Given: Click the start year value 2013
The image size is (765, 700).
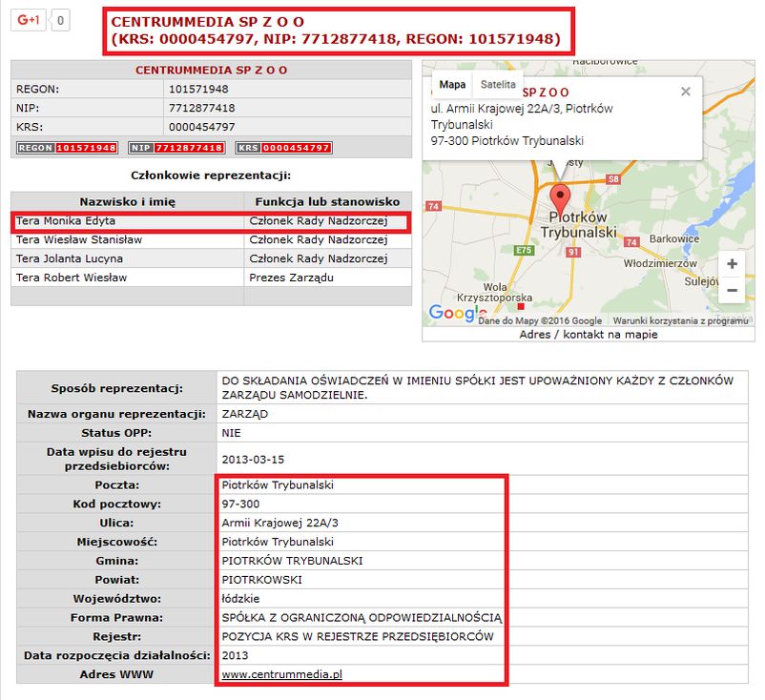Looking at the screenshot, I should click(235, 655).
